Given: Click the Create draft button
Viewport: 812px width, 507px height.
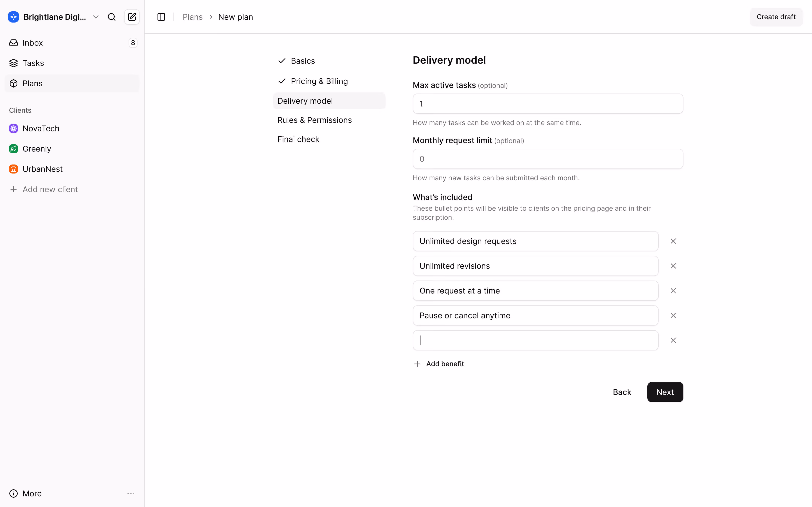Looking at the screenshot, I should coord(776,17).
